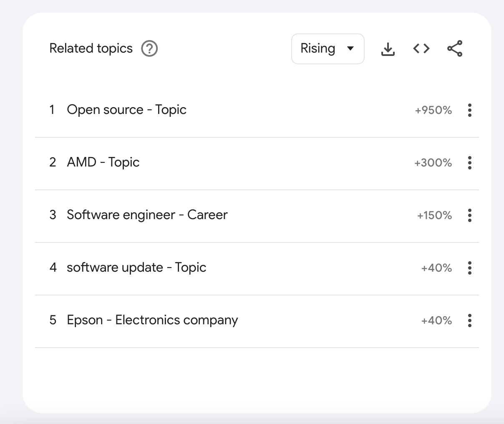Open the embed code view
The height and width of the screenshot is (424, 504).
point(421,48)
